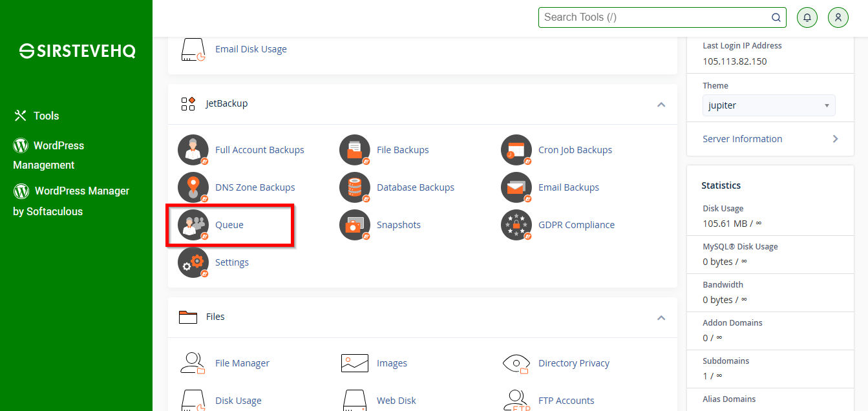The image size is (868, 411).
Task: Click the Bandwidth label
Action: pos(723,285)
